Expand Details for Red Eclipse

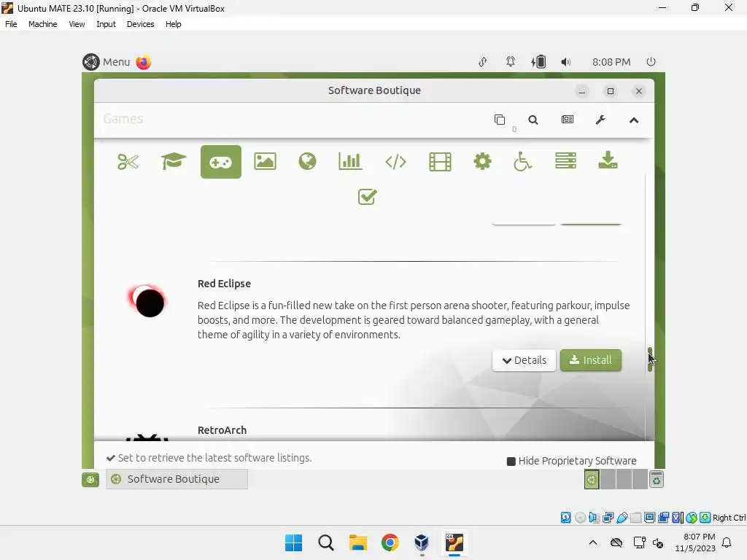pyautogui.click(x=524, y=360)
